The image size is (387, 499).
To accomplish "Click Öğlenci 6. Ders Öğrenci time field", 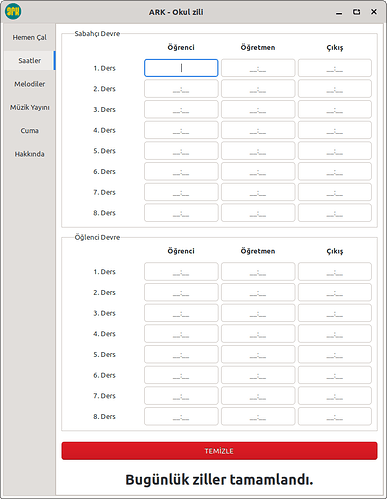I will tap(181, 375).
